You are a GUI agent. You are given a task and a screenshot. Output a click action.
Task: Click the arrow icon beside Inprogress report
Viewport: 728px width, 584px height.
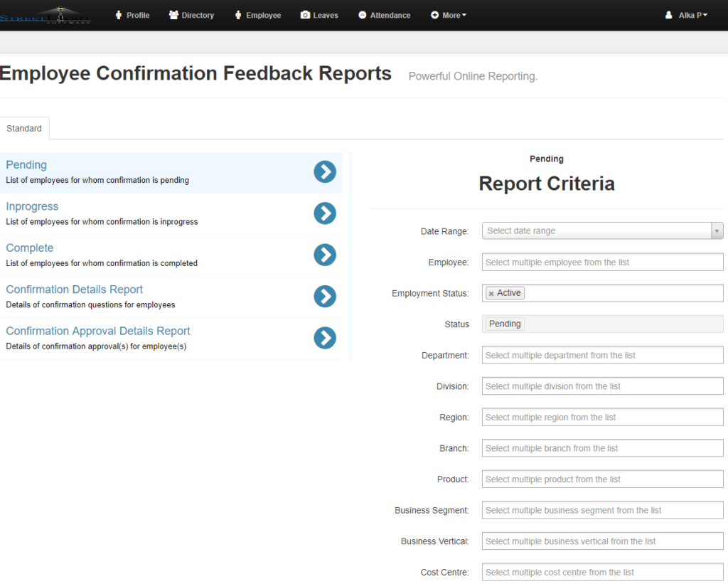(325, 213)
